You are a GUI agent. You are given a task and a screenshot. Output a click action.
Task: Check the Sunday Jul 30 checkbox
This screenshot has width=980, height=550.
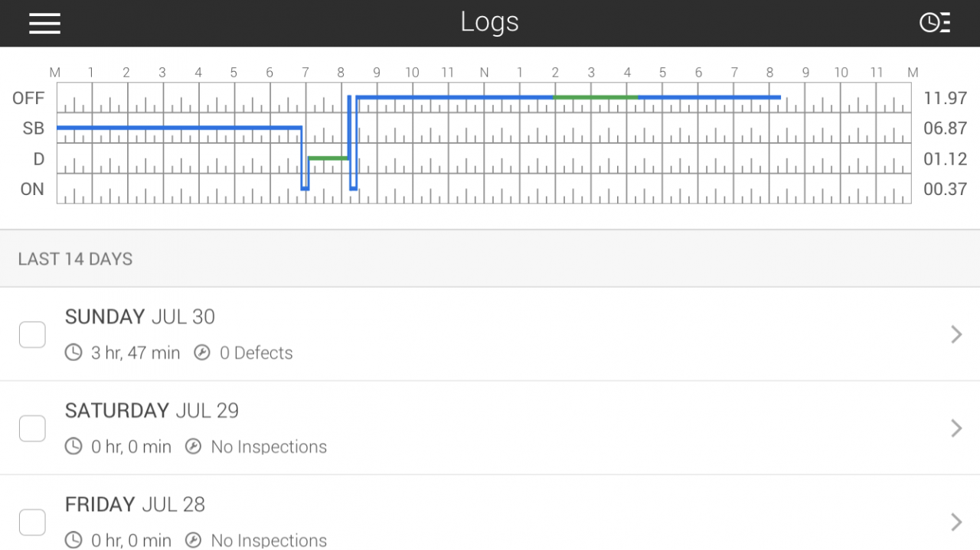click(32, 334)
